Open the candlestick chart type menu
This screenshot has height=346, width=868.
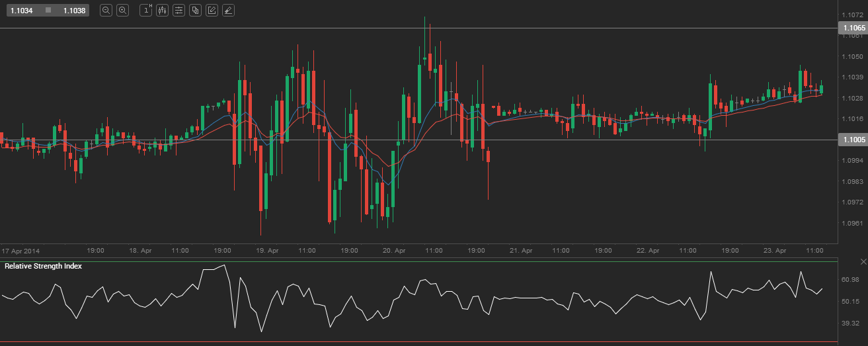point(162,11)
